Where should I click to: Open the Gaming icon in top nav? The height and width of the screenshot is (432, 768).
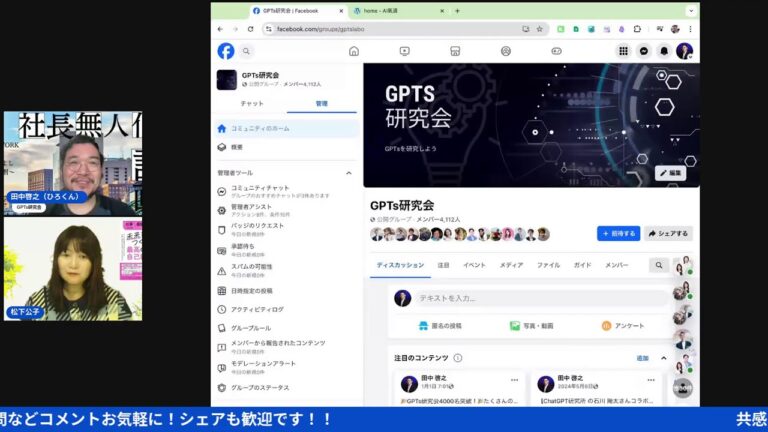pos(556,51)
